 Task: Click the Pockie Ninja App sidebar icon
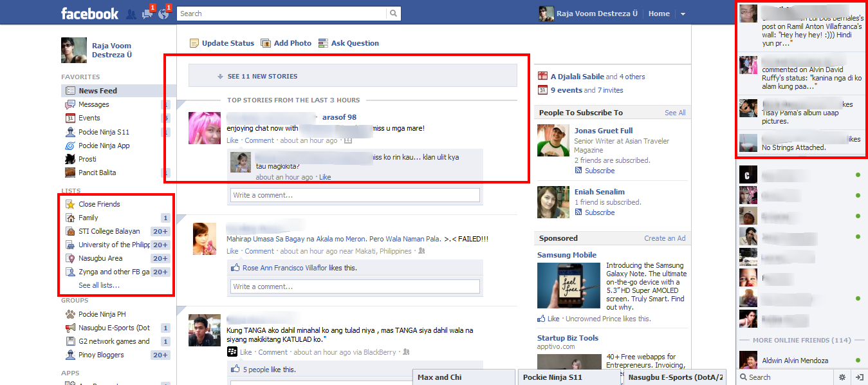click(x=71, y=146)
